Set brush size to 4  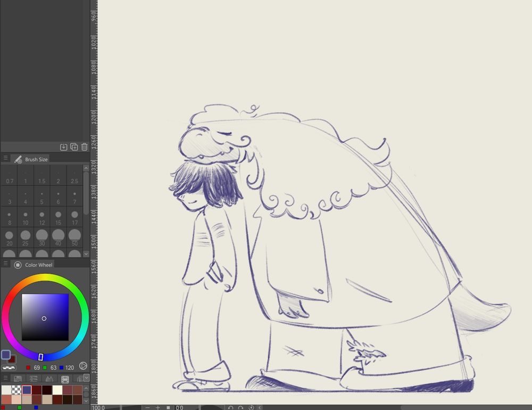[26, 196]
